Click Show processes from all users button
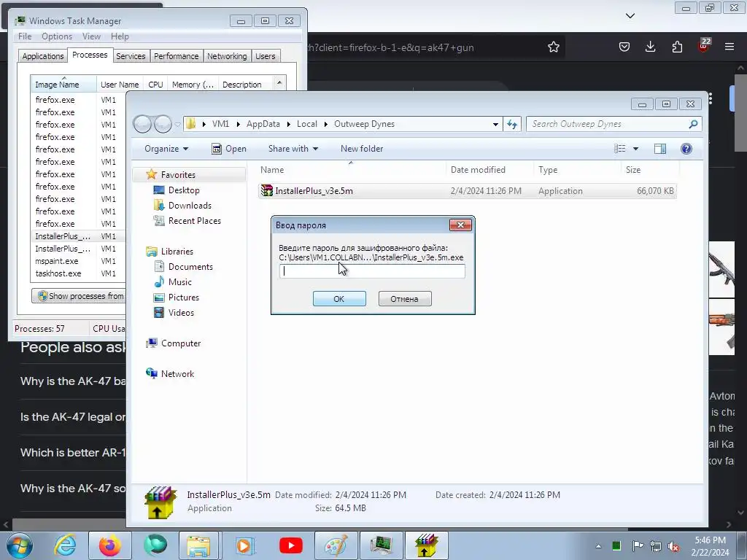The height and width of the screenshot is (560, 747). click(79, 296)
